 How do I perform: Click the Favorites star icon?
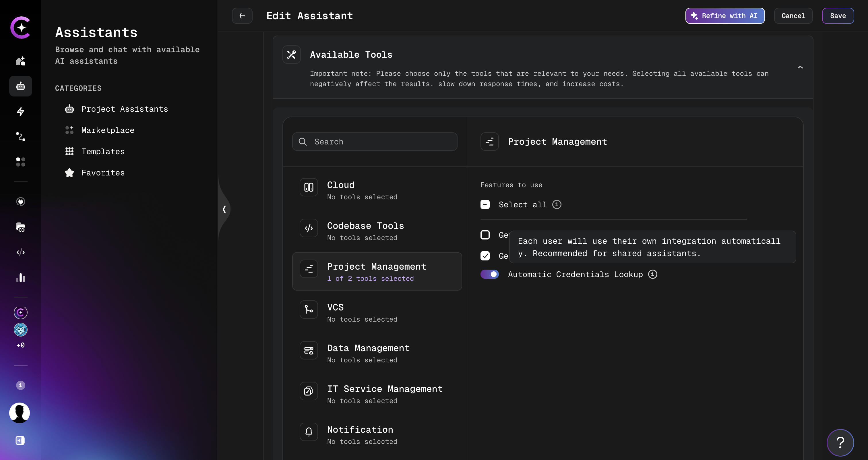coord(69,173)
